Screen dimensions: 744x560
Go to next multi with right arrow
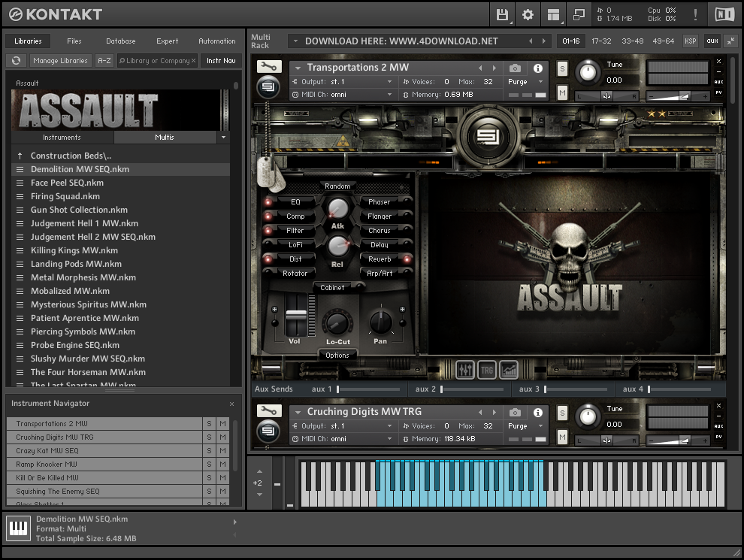pyautogui.click(x=544, y=41)
